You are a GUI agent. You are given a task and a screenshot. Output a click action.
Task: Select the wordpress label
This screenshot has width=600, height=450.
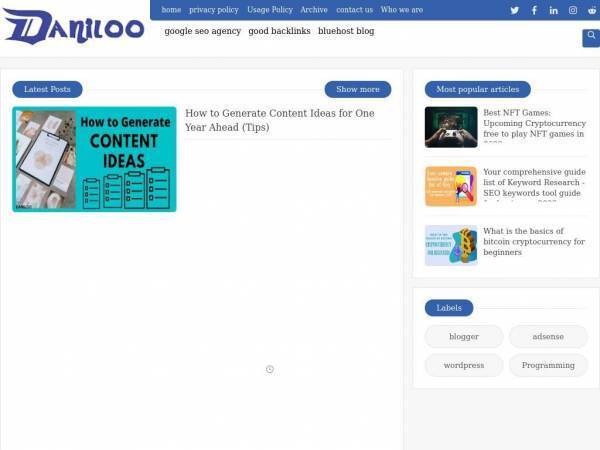464,365
